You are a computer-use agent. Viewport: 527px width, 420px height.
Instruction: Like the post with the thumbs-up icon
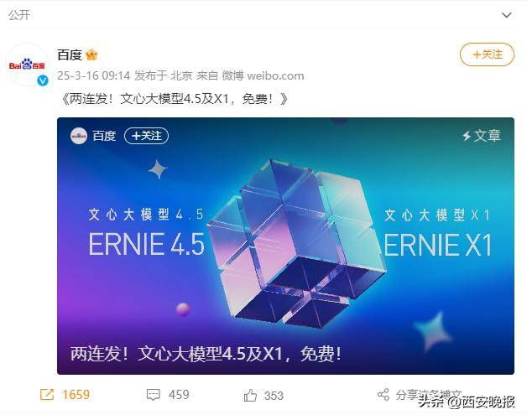click(250, 395)
